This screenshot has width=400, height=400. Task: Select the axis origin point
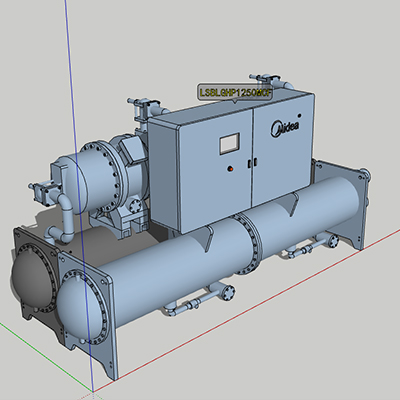93,391
